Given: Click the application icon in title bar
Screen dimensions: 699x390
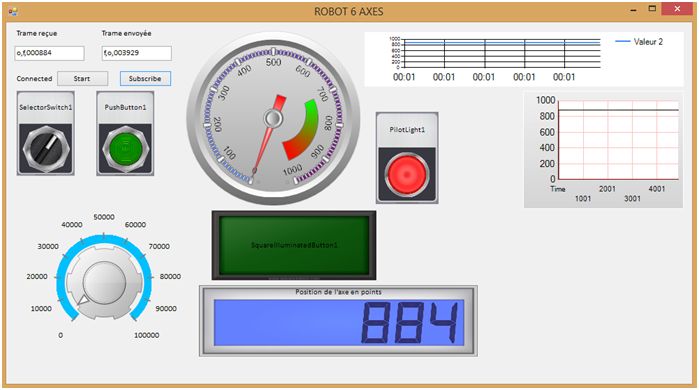Looking at the screenshot, I should [x=13, y=11].
